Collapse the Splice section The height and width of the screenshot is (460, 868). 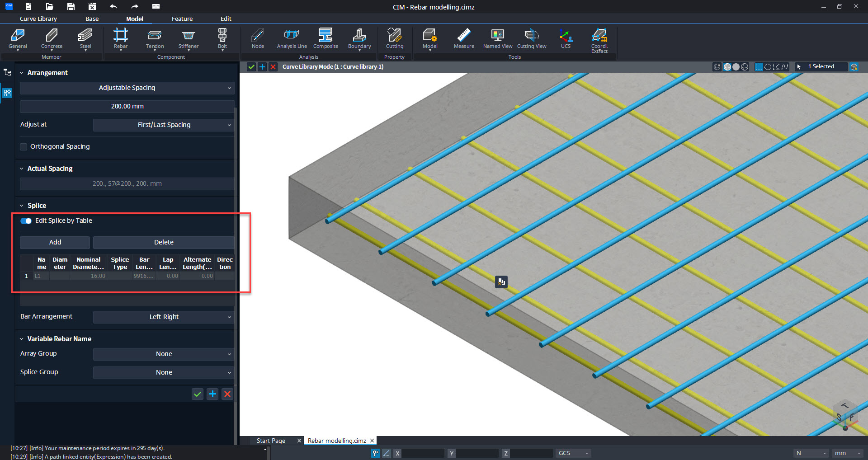[21, 206]
